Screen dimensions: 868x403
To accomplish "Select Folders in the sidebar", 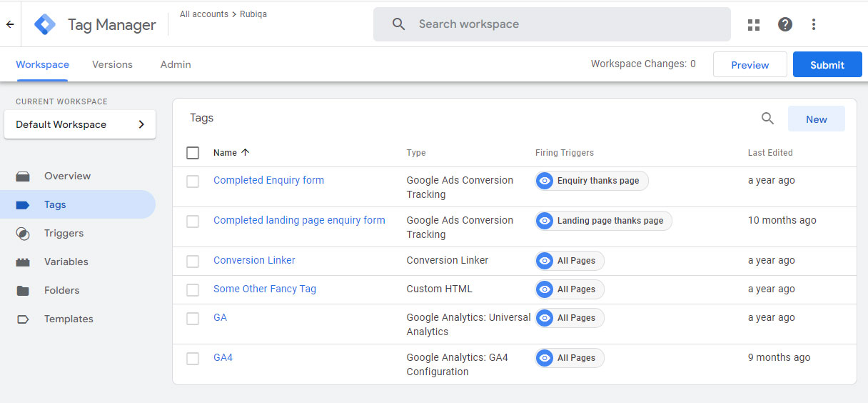I will pyautogui.click(x=78, y=290).
